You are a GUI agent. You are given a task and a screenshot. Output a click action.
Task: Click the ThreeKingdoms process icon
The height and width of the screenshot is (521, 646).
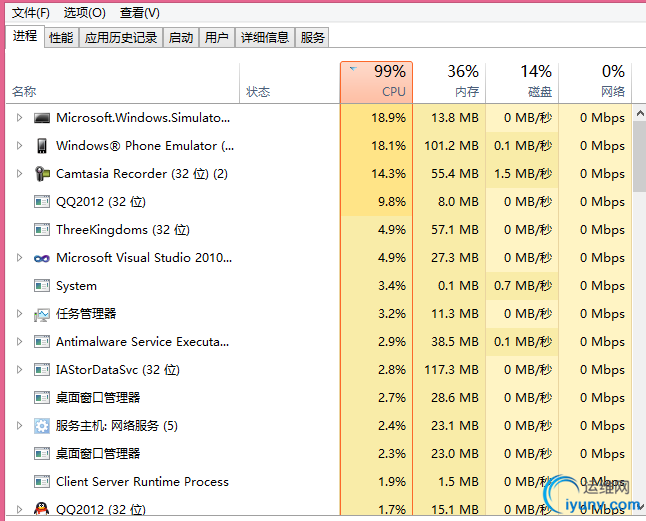42,230
